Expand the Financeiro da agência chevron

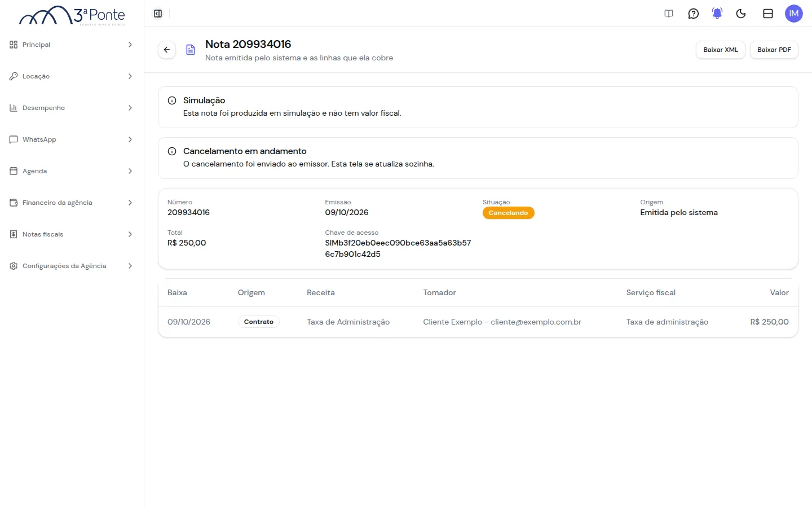pyautogui.click(x=130, y=203)
